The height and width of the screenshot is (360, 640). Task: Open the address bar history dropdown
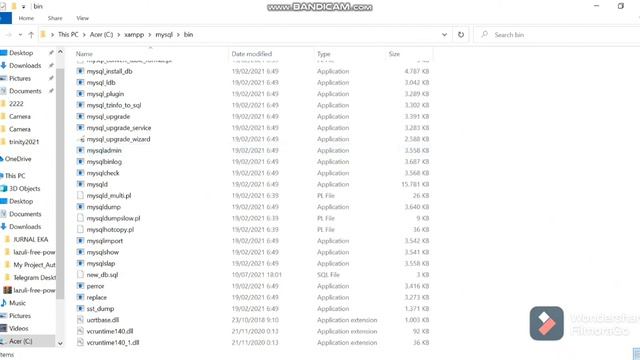point(444,35)
